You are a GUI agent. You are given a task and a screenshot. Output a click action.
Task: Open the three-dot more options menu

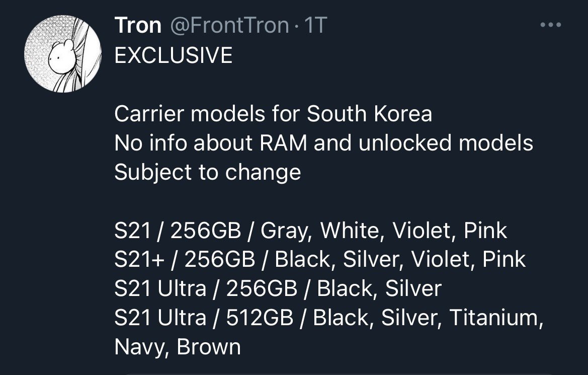[550, 25]
